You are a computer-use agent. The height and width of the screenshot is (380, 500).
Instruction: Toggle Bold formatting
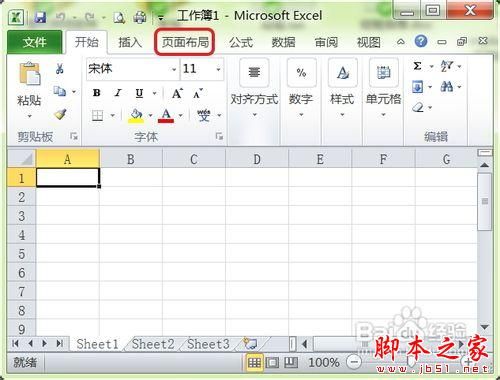pos(97,93)
